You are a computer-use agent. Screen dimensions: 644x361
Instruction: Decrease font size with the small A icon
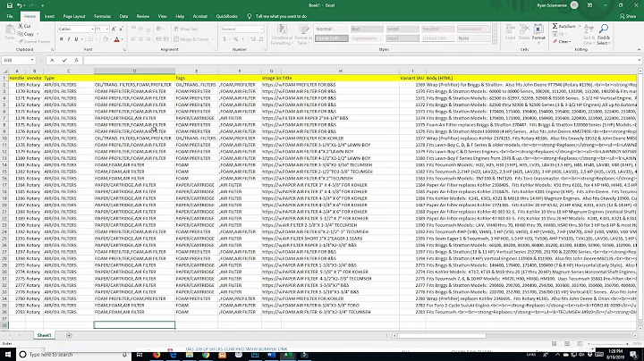coord(121,29)
